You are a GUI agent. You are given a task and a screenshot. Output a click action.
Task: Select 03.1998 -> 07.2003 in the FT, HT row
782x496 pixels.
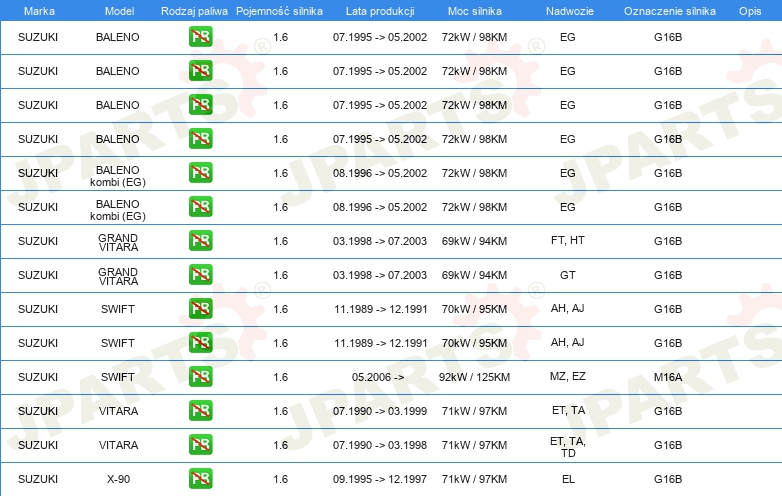click(x=380, y=241)
